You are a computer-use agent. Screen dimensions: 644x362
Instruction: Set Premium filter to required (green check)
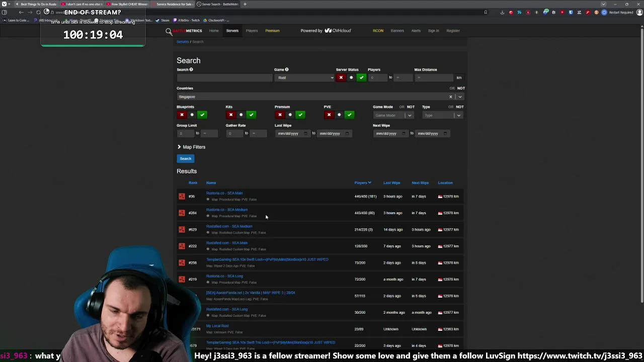(300, 115)
